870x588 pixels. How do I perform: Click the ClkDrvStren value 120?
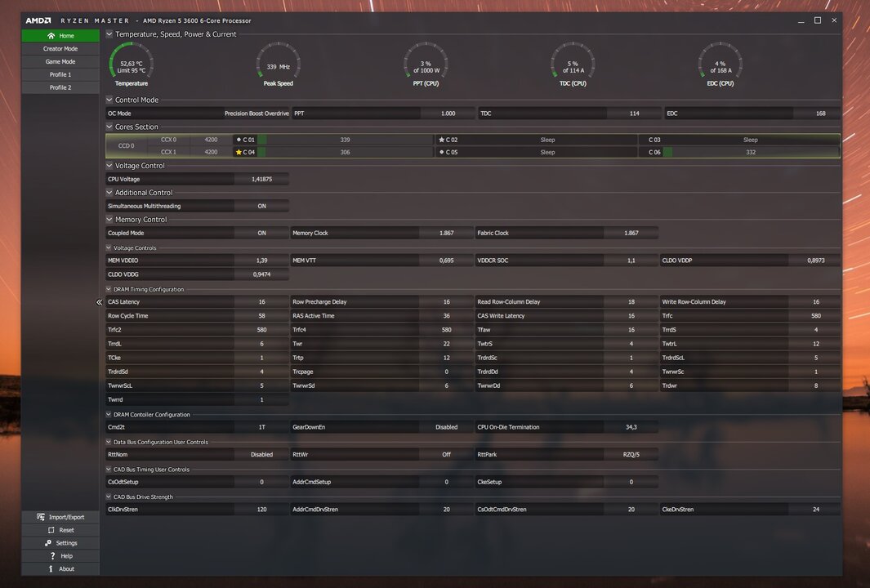262,510
